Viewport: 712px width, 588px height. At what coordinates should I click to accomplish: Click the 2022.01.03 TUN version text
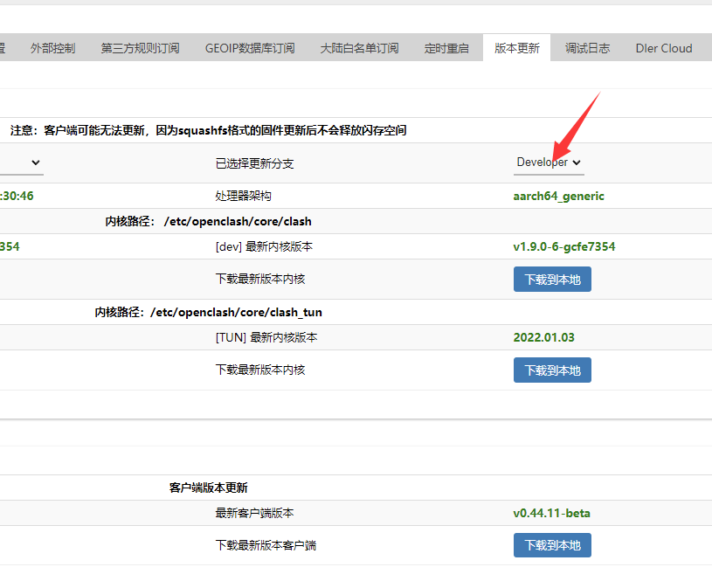[543, 337]
